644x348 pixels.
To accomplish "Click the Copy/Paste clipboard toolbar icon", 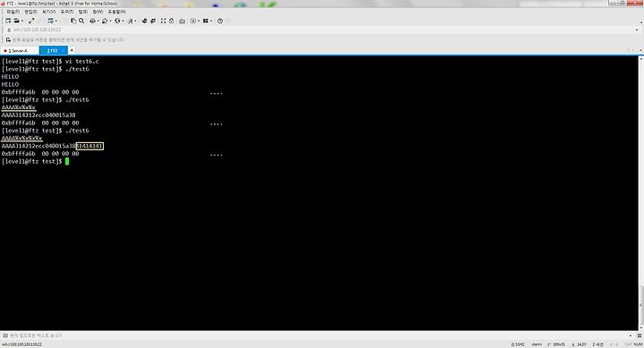I will [x=73, y=21].
